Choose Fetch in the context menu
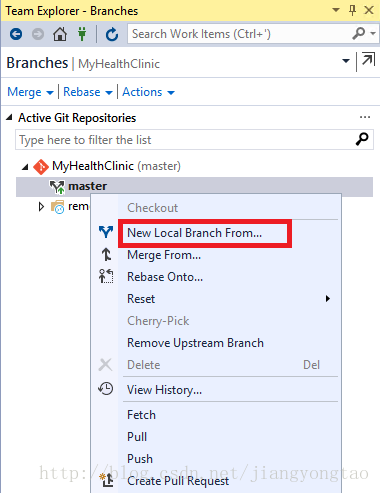The width and height of the screenshot is (380, 493). pos(141,415)
